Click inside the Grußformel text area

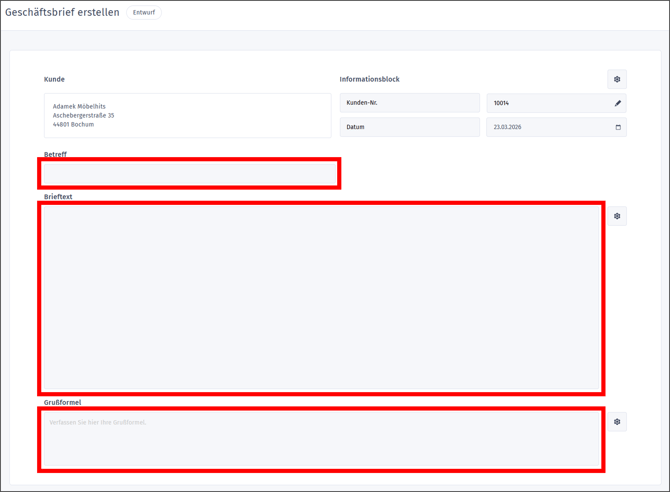pos(321,440)
